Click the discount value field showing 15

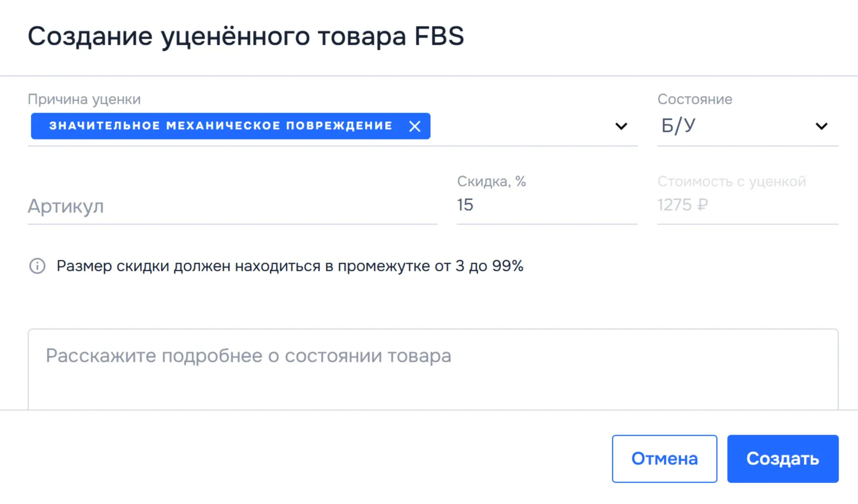point(546,205)
